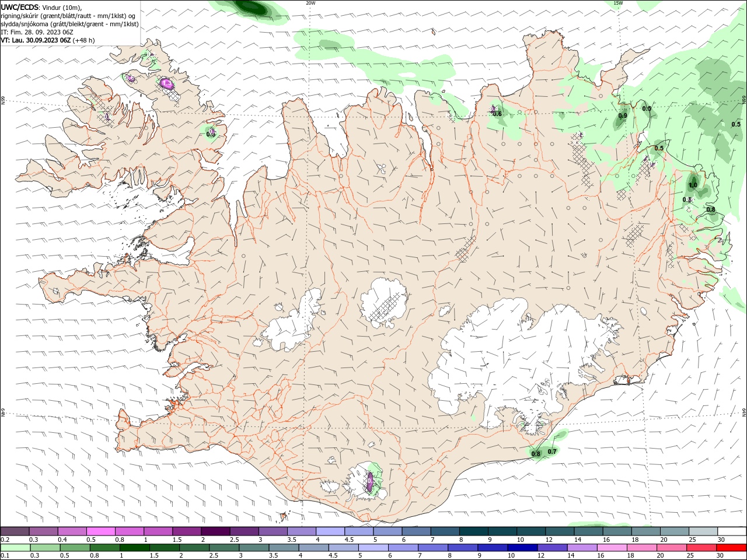747x560 pixels.
Task: Select the dark teal 8 mm snow swatch
Action: (474, 531)
